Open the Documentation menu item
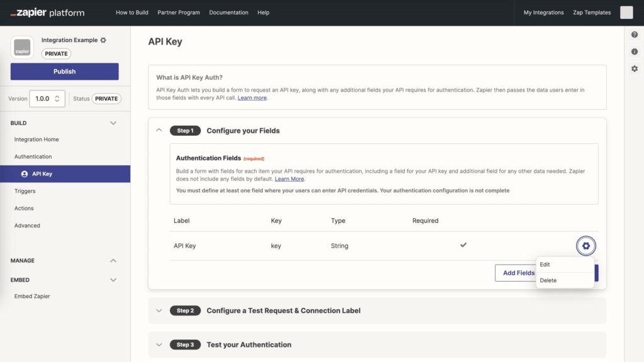The image size is (644, 362). 228,12
